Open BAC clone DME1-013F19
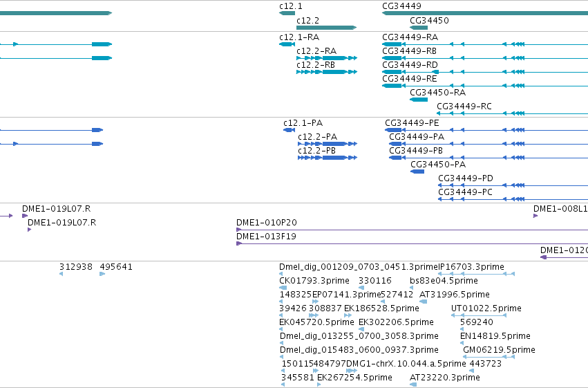This screenshot has width=588, height=388. click(x=266, y=237)
